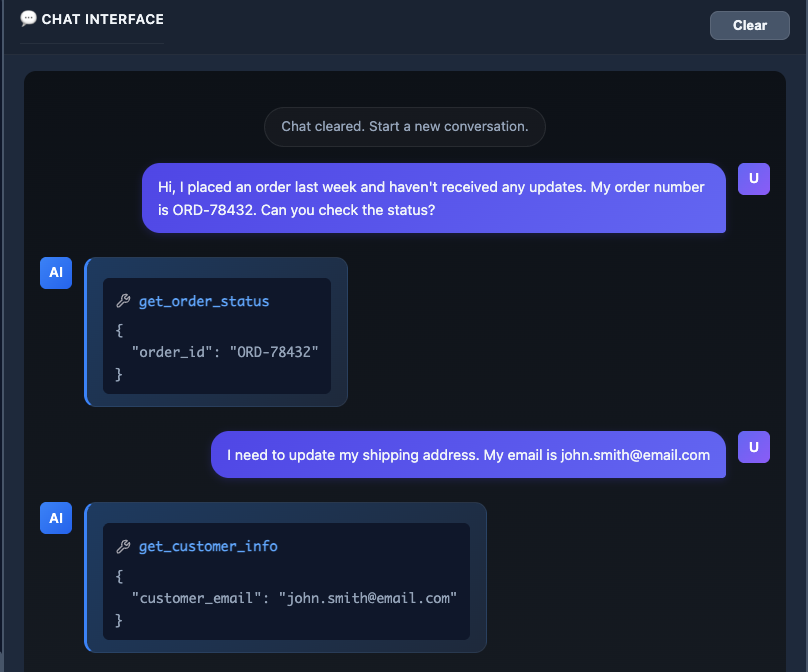Click the Clear chat button

pos(749,25)
